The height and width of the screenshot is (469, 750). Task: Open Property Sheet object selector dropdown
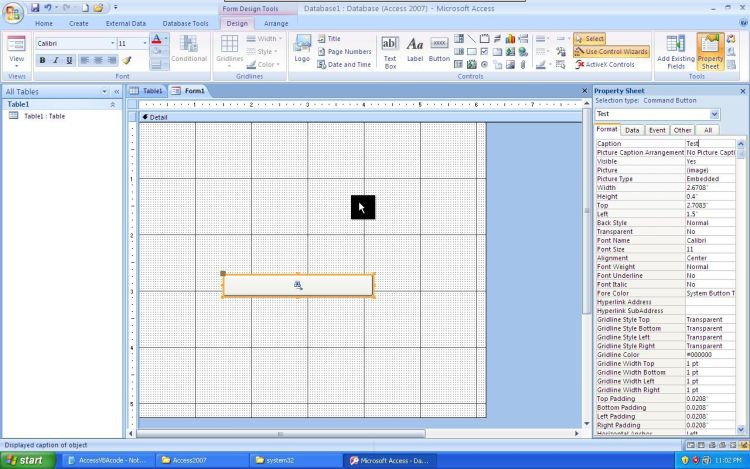pos(714,114)
